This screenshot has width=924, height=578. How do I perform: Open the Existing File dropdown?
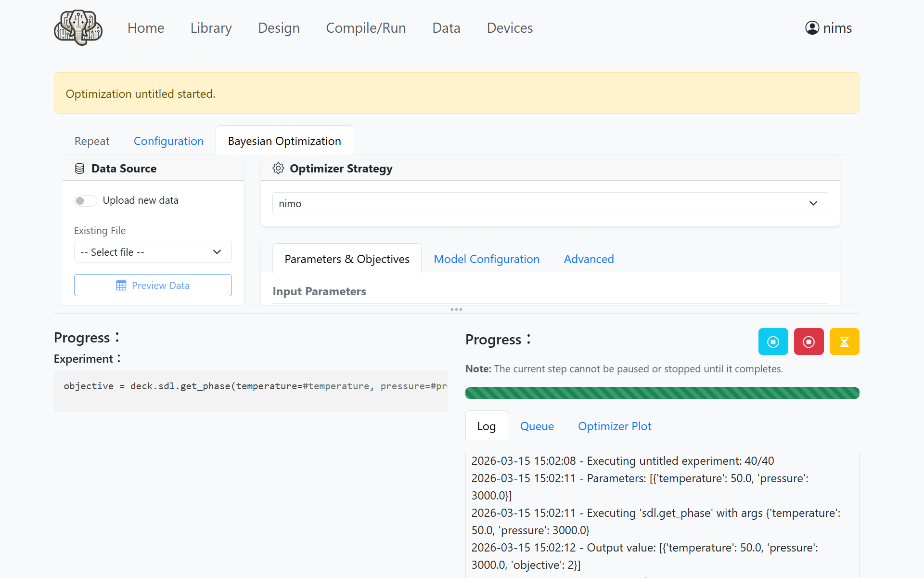[153, 252]
